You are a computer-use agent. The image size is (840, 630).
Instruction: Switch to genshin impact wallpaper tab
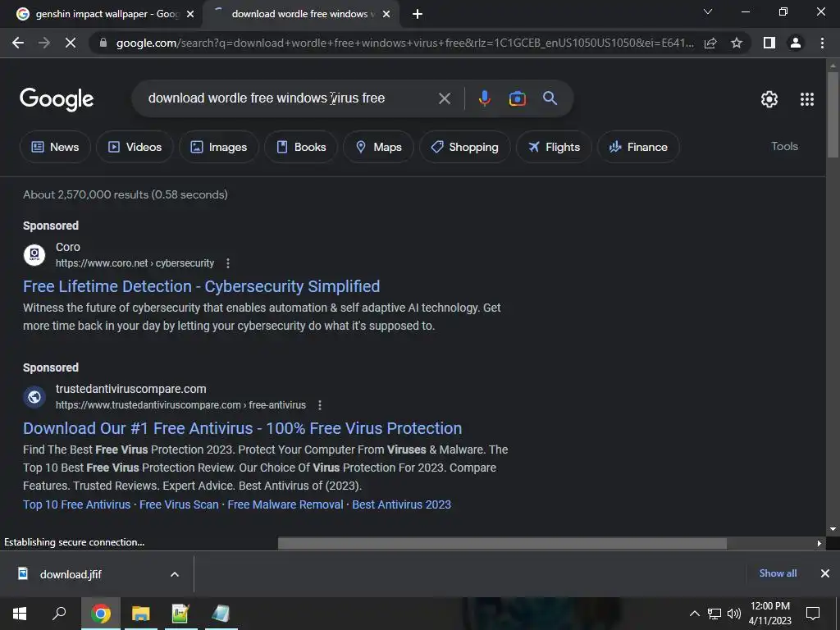(106, 14)
